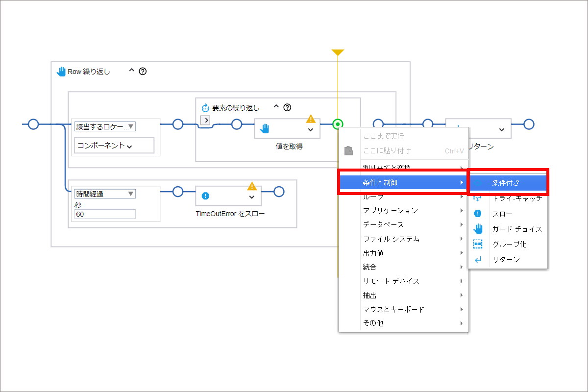Click the トライ-キャッチ icon in the submenu
The image size is (588, 392).
478,198
